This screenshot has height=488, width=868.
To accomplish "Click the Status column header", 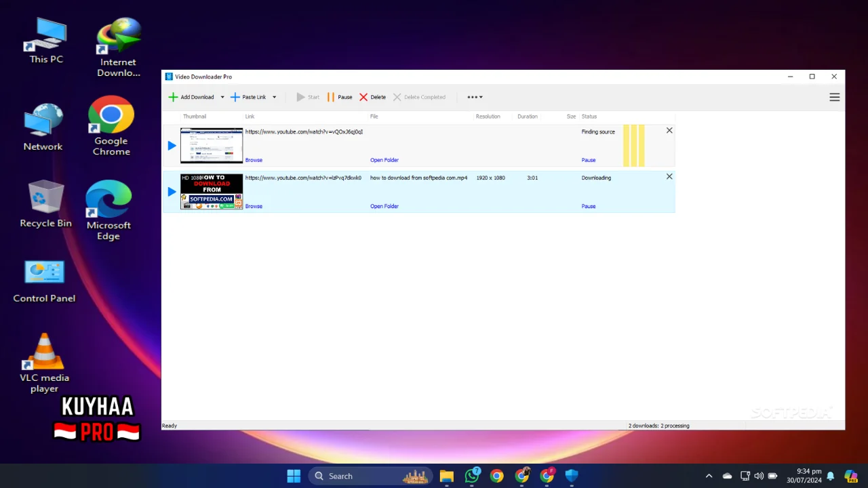I will (589, 117).
